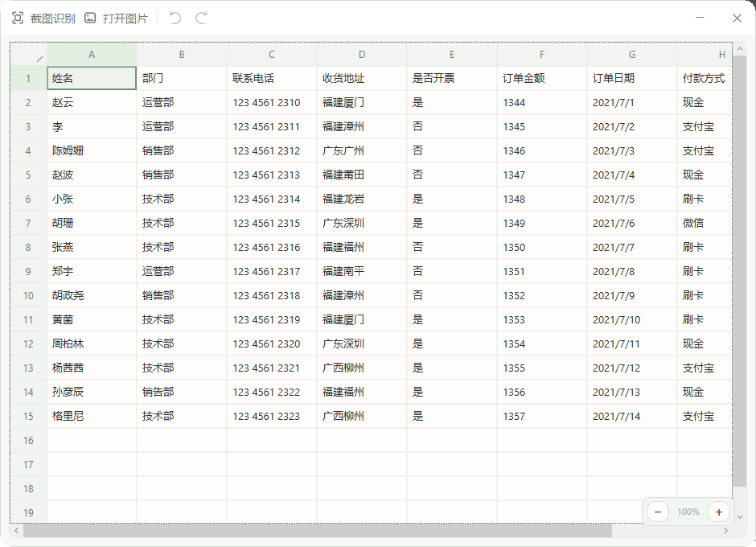
Task: Click the 广东广州 address cell
Action: point(362,150)
